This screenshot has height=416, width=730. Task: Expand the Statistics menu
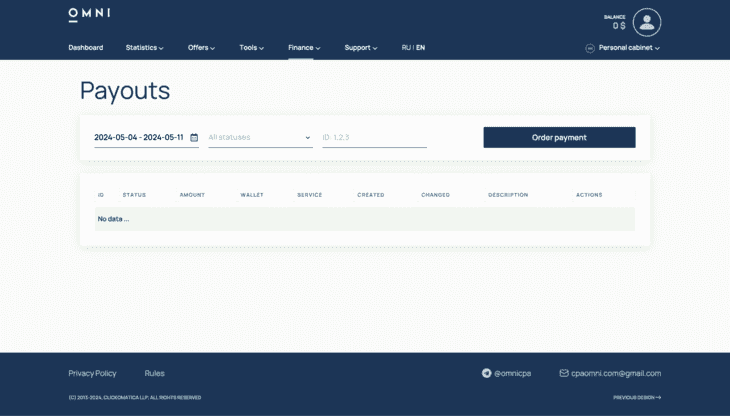[144, 47]
